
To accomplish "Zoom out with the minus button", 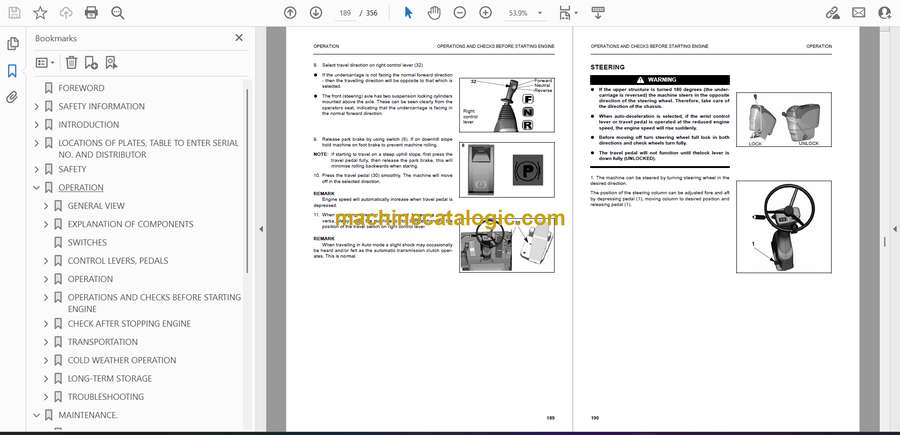I will pyautogui.click(x=460, y=13).
